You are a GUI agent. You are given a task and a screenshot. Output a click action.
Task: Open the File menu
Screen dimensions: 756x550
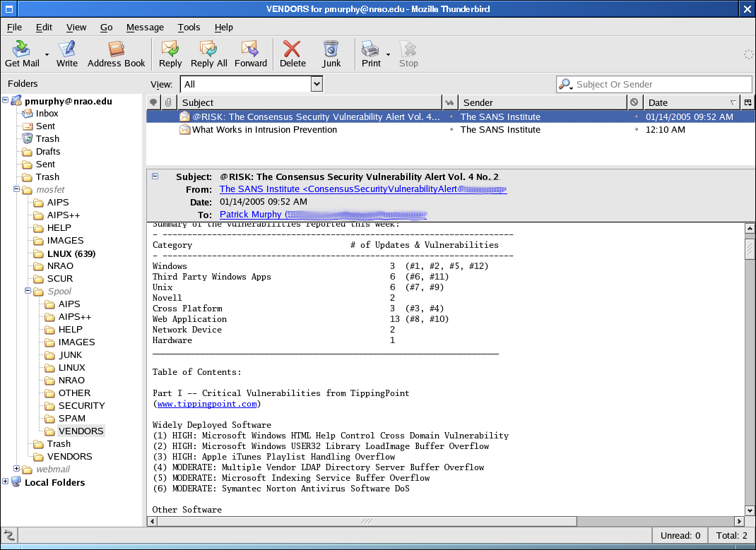coord(14,27)
